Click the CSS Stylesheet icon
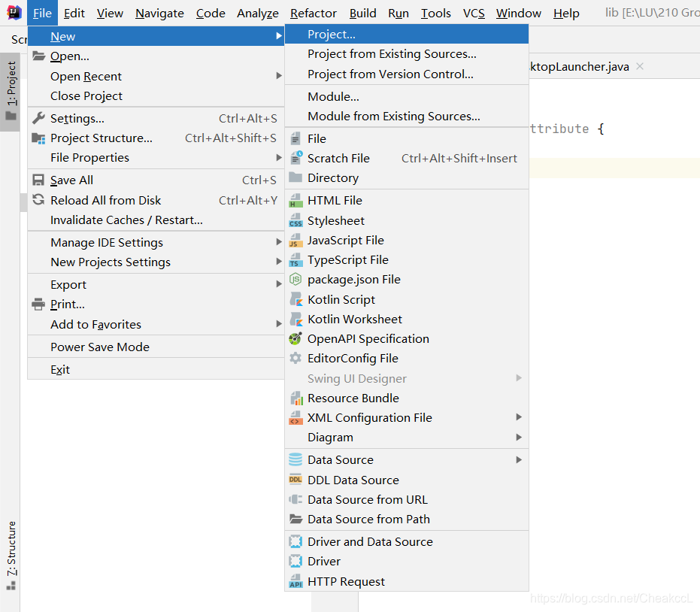This screenshot has height=612, width=700. 295,220
